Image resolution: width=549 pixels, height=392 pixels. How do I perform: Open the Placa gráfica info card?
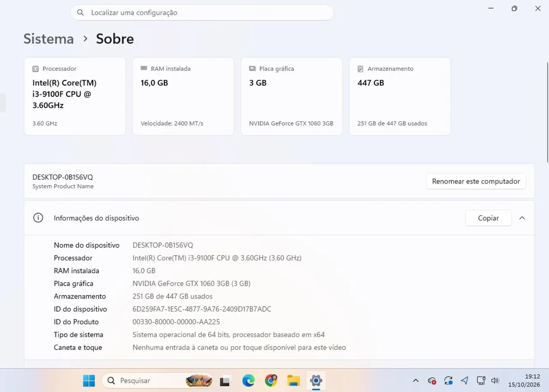292,96
